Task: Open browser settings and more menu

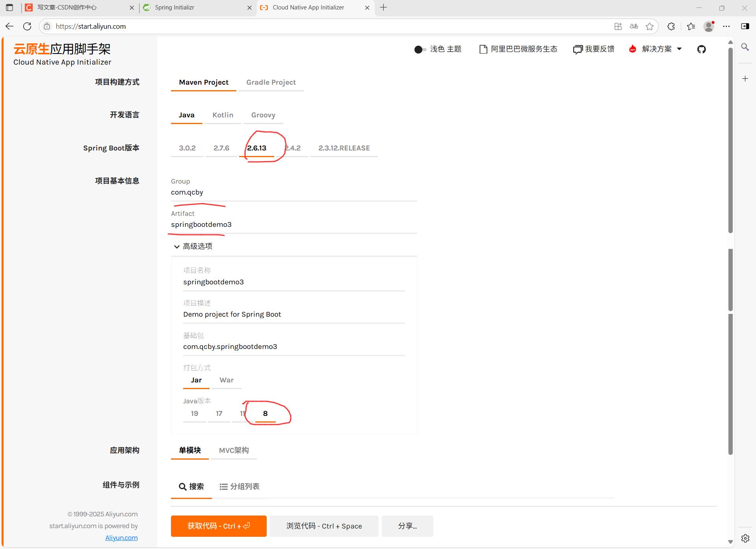Action: [x=726, y=26]
